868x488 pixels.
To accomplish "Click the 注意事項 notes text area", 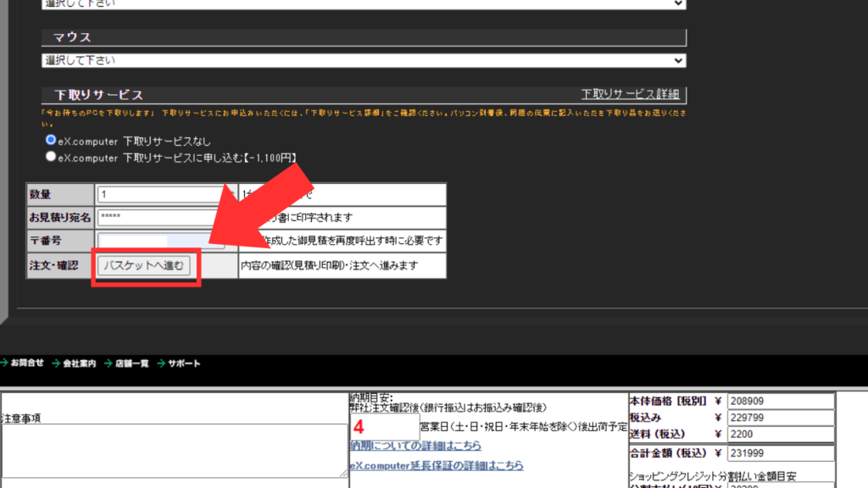I will coord(174,450).
